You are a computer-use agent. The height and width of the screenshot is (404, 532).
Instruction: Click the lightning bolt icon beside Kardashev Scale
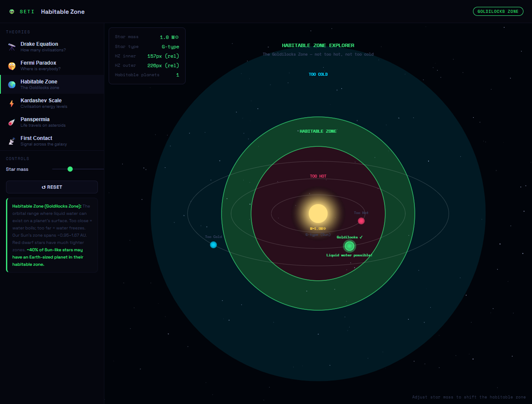point(12,103)
